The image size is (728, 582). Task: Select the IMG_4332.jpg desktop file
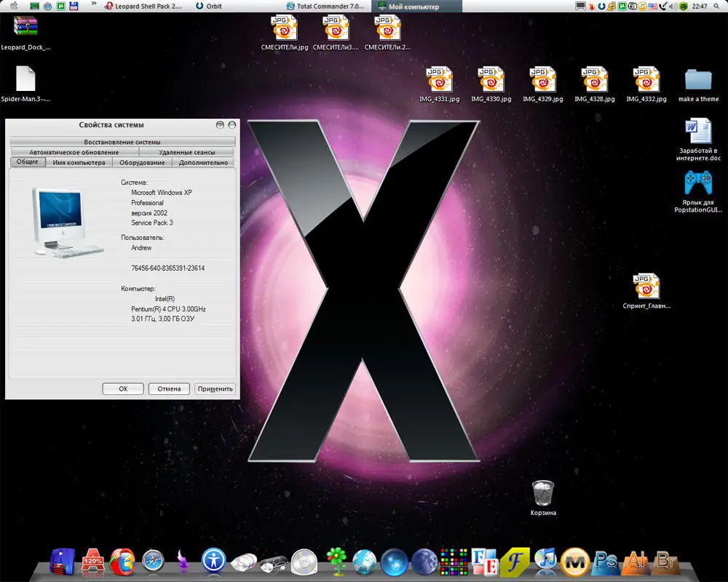(x=646, y=84)
